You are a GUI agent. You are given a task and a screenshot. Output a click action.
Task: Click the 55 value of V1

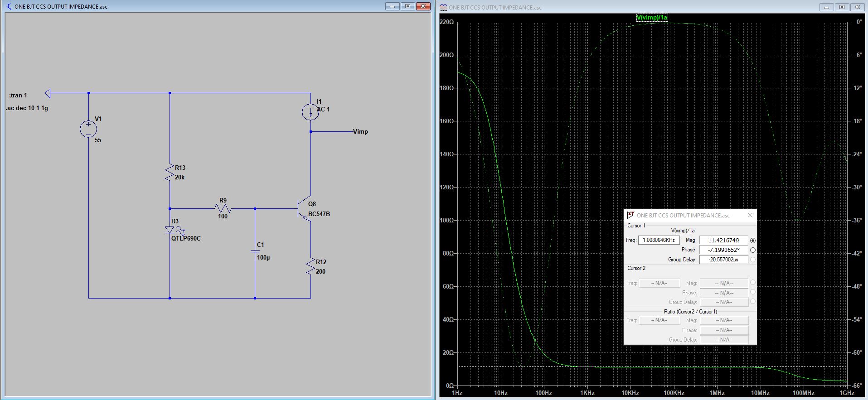98,140
